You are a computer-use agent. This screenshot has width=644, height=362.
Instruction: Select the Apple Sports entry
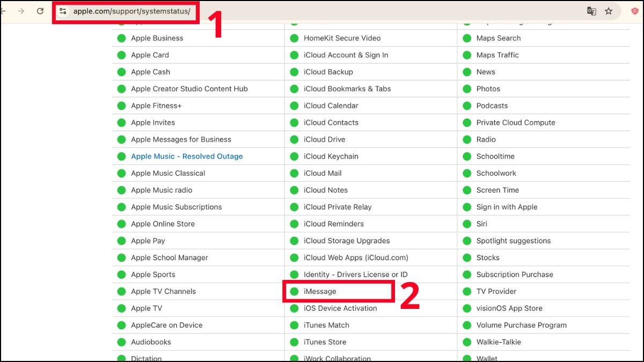point(153,275)
